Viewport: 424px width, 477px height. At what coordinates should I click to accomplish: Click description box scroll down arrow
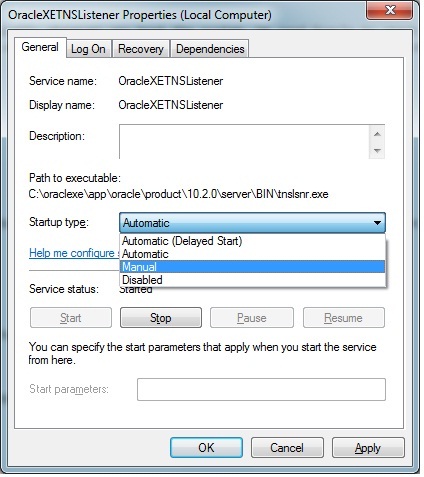click(377, 151)
